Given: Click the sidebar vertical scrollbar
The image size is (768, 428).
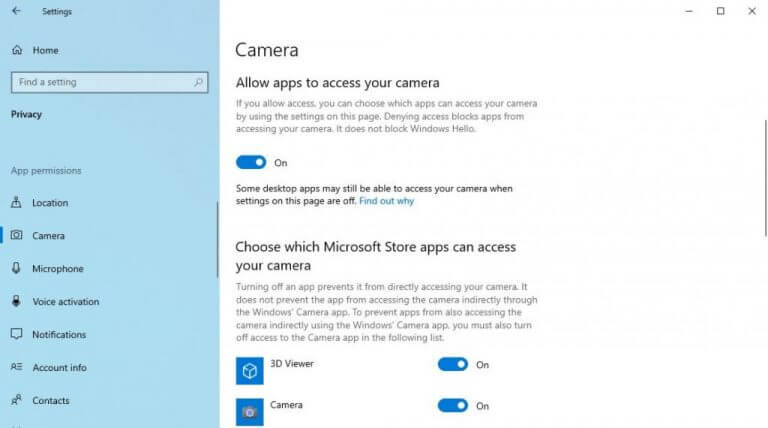Looking at the screenshot, I should tap(217, 240).
